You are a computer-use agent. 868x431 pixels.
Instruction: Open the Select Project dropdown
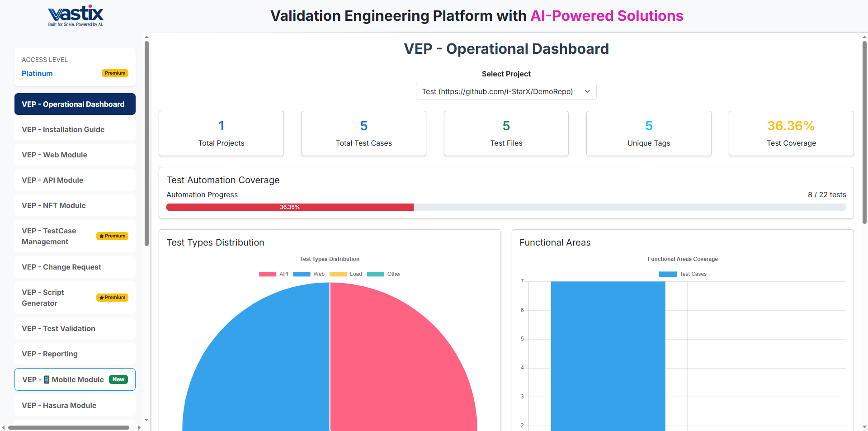coord(506,91)
